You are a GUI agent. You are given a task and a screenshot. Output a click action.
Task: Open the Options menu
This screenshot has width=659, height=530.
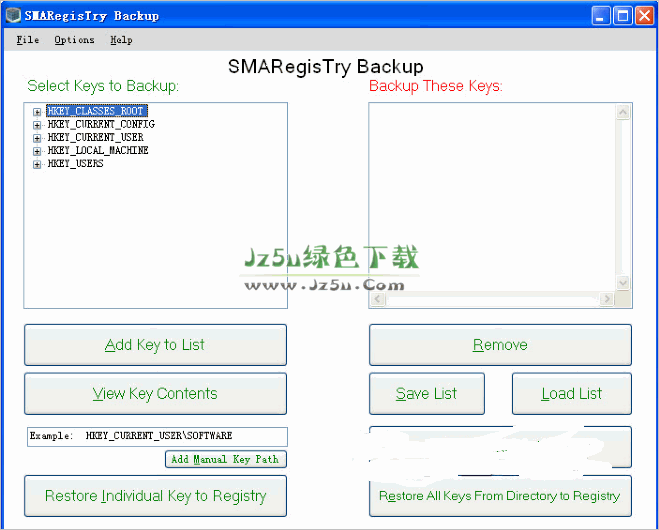pyautogui.click(x=74, y=40)
